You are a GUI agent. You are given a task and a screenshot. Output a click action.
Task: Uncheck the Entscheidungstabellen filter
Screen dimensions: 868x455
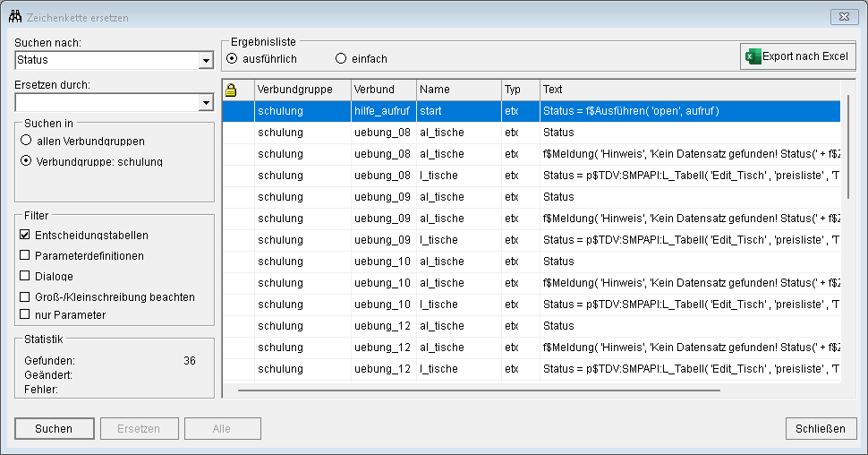[x=25, y=235]
